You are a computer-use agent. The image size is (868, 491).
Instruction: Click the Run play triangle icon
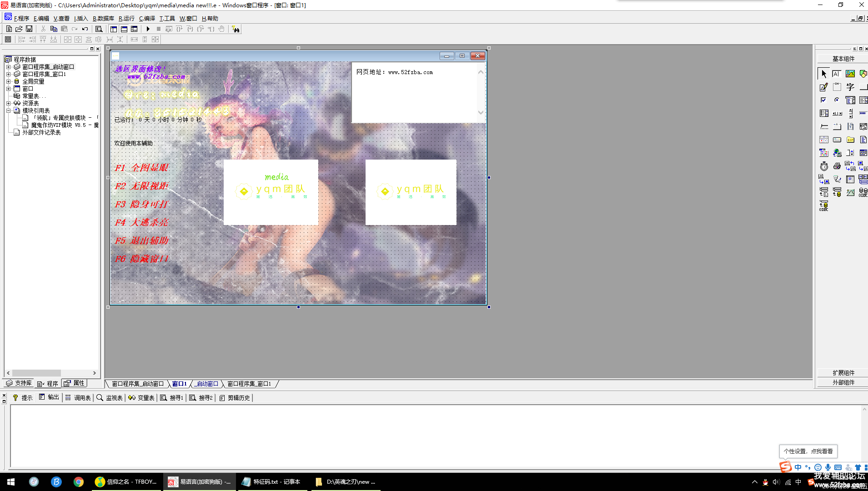tap(148, 29)
